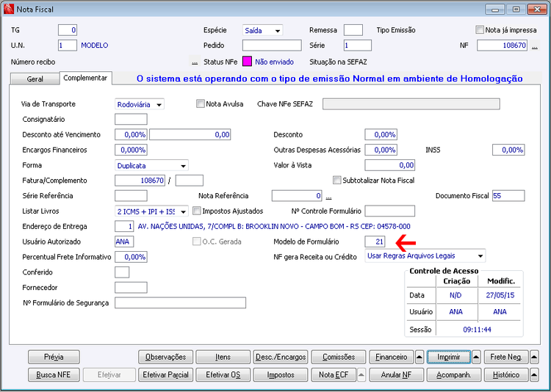Viewport: 551px width, 392px height.
Task: Click the Nº Controle Formulário field
Action: (x=390, y=211)
